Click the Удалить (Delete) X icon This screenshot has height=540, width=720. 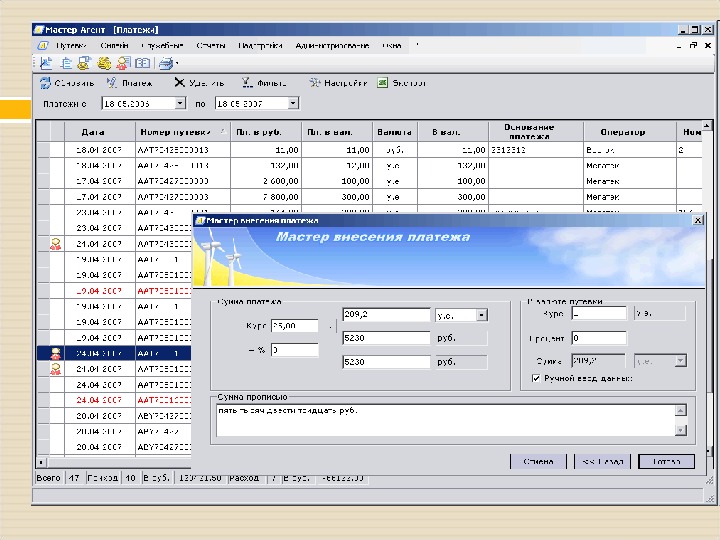(x=179, y=83)
